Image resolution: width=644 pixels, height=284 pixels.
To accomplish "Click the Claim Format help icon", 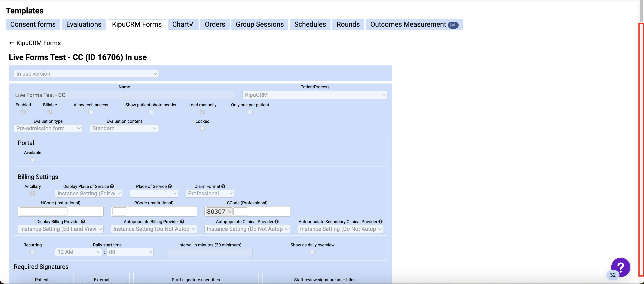I will pos(223,186).
